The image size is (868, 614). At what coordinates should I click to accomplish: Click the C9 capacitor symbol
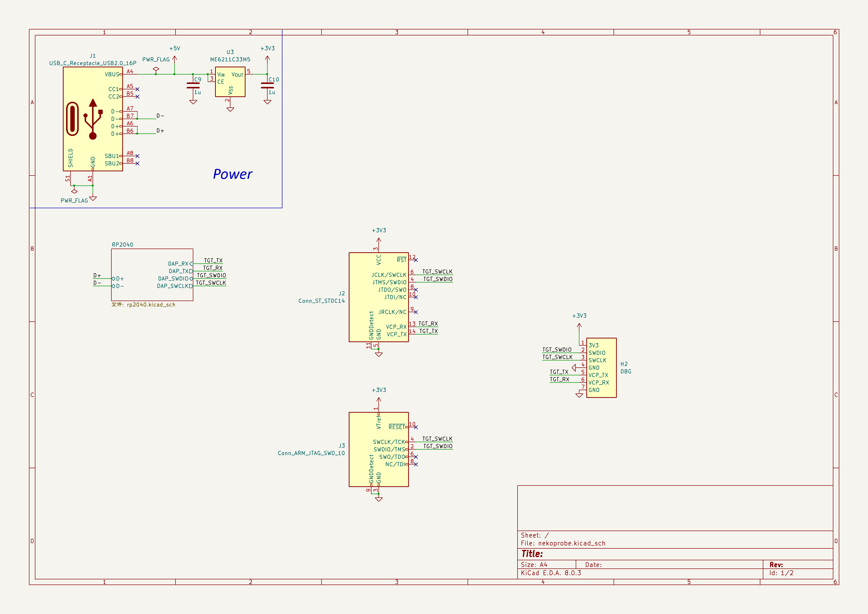tap(193, 86)
